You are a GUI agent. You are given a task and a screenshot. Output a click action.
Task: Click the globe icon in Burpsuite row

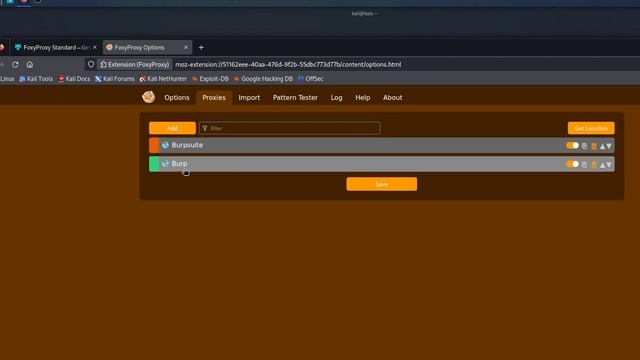click(165, 145)
